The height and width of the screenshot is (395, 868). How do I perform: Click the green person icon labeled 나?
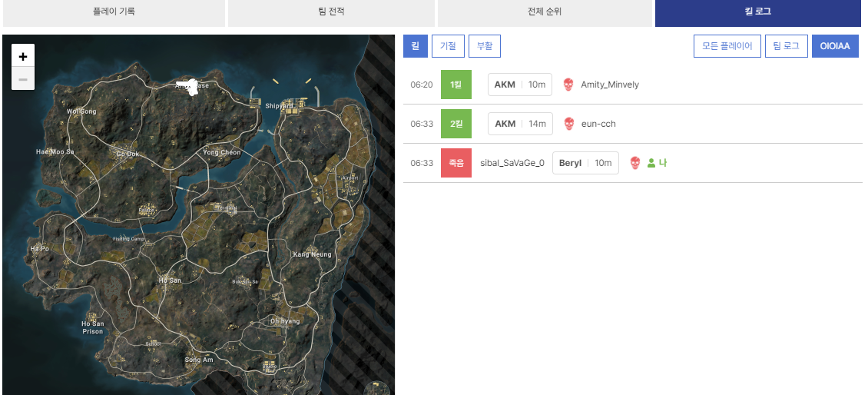pyautogui.click(x=651, y=163)
